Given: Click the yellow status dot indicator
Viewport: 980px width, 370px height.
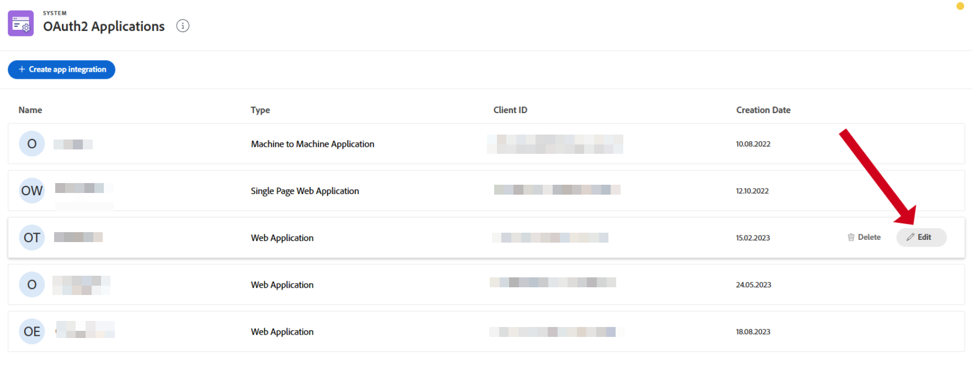Looking at the screenshot, I should [x=960, y=6].
